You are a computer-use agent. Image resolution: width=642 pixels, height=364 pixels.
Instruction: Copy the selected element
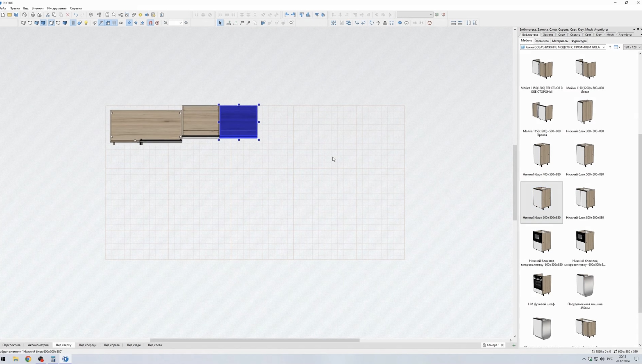[54, 15]
